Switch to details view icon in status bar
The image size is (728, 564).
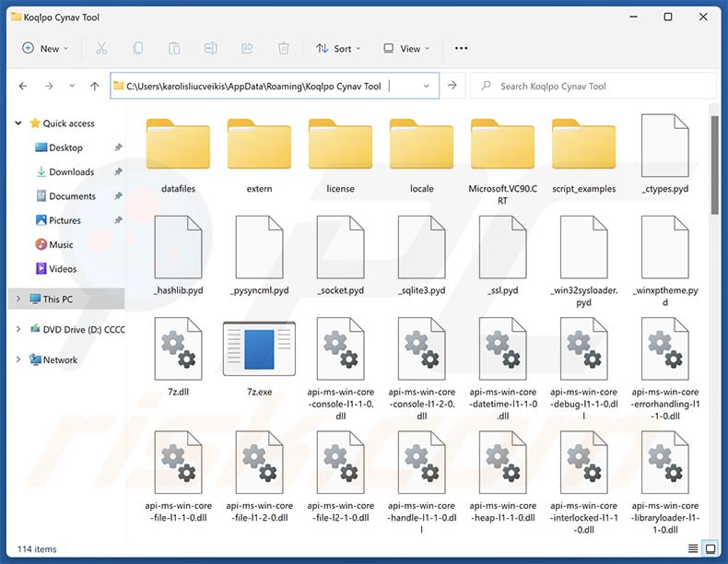pos(693,548)
